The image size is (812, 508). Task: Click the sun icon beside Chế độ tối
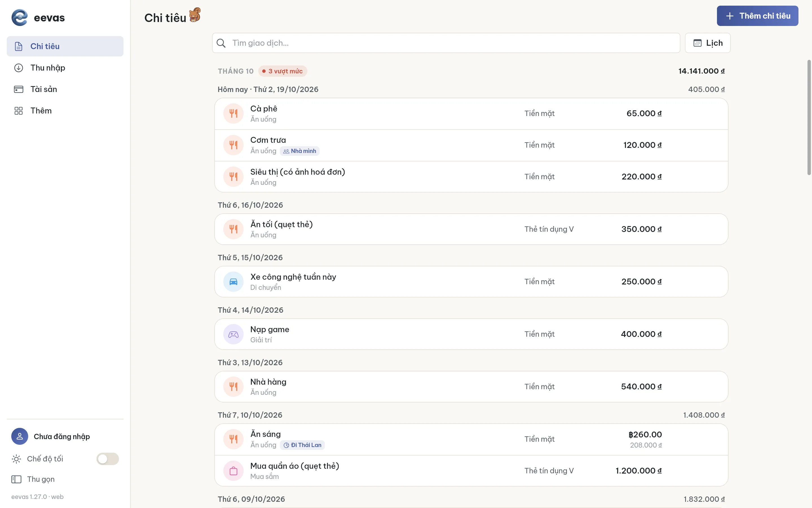coord(16,459)
